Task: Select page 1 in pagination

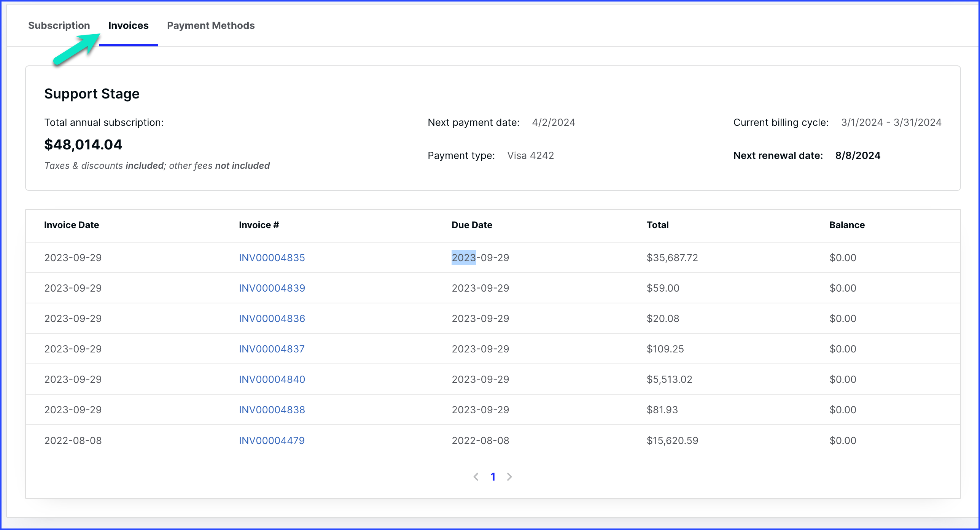Action: coord(493,477)
